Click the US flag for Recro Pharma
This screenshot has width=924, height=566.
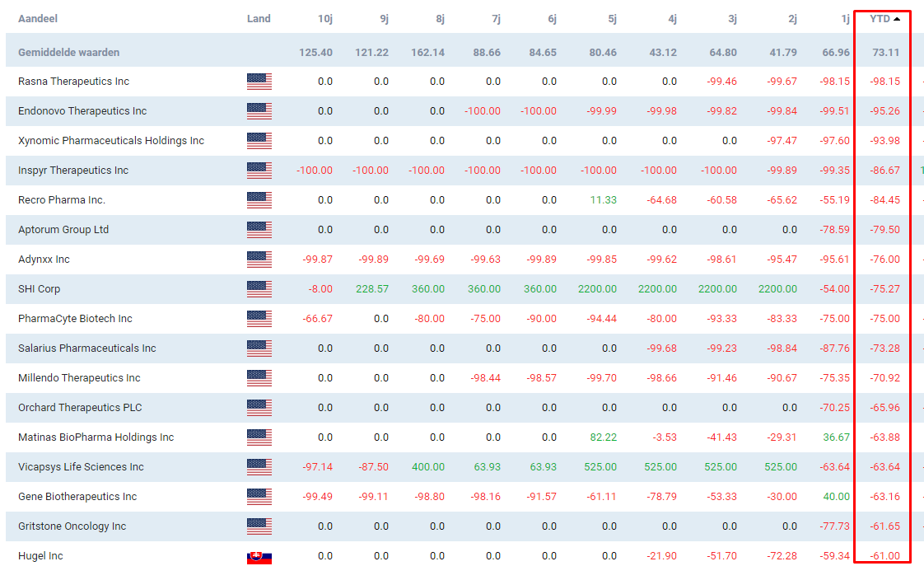pyautogui.click(x=259, y=200)
